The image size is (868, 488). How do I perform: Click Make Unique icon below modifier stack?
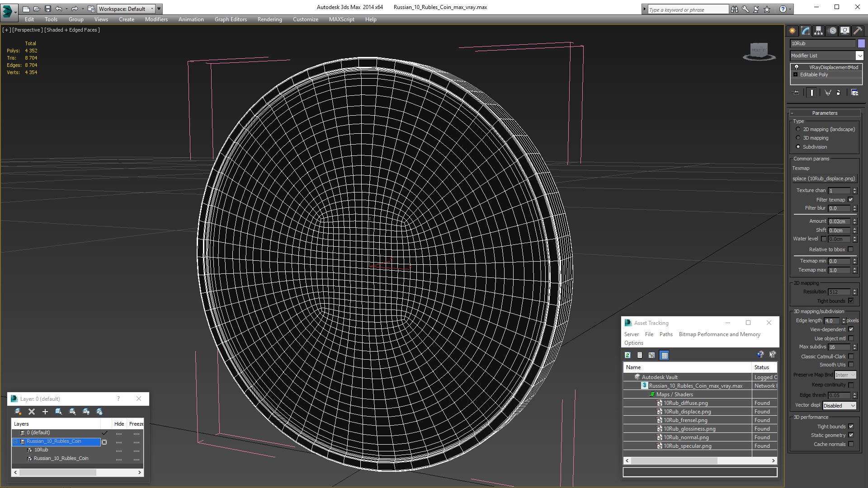[x=828, y=93]
